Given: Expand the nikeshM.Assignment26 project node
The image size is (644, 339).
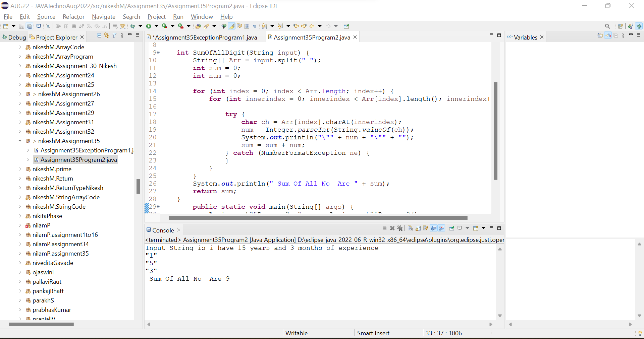Looking at the screenshot, I should 20,94.
